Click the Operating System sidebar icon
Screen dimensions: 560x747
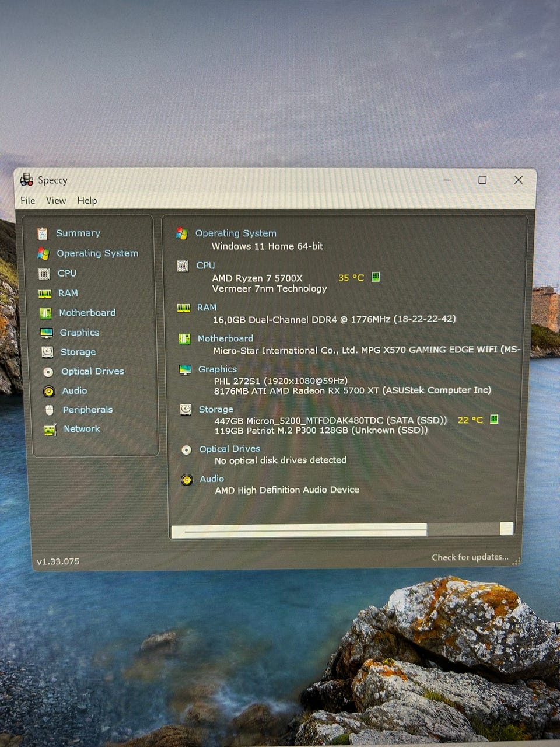[43, 253]
